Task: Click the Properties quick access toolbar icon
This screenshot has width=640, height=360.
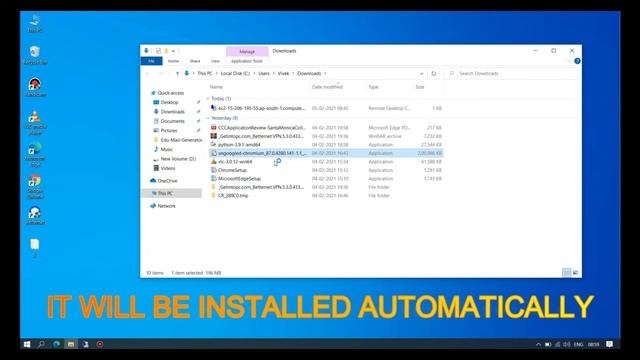Action: pyautogui.click(x=158, y=51)
